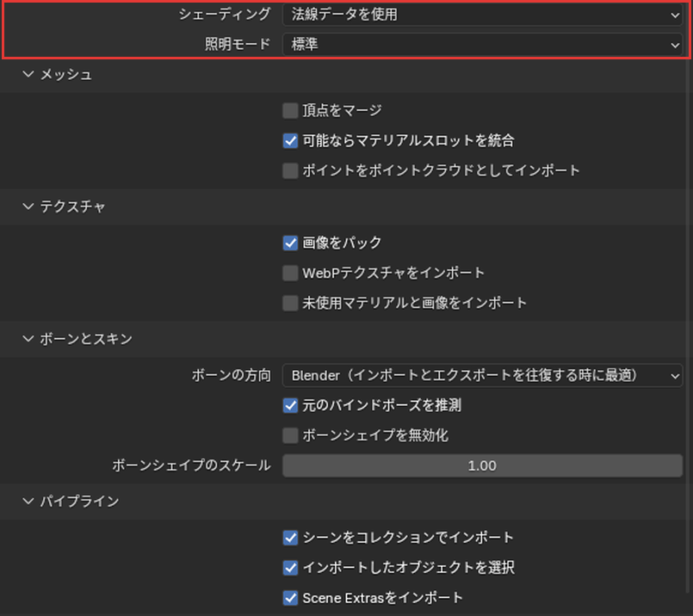Enable 頂点をマージ checkbox
This screenshot has width=693, height=616.
290,110
